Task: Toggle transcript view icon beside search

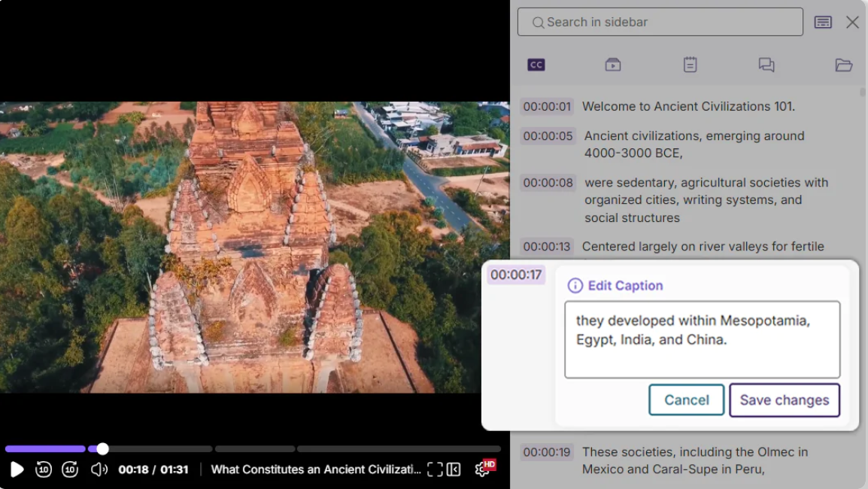Action: pyautogui.click(x=823, y=22)
